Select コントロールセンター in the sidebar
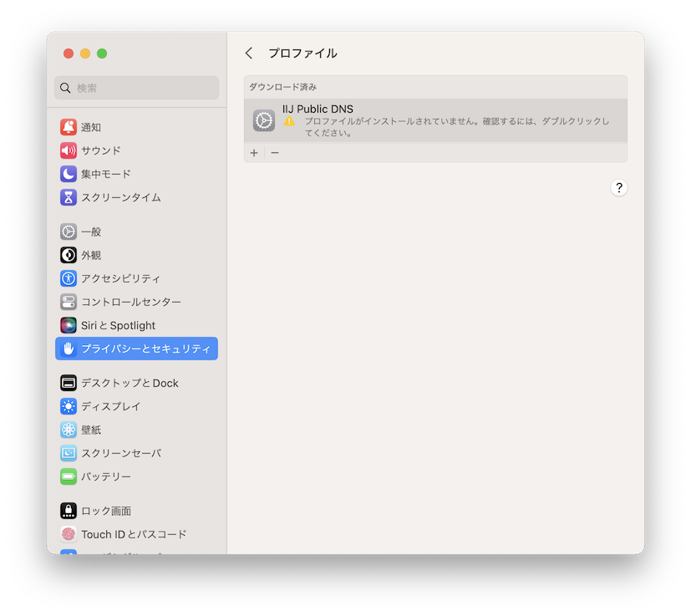The height and width of the screenshot is (616, 691). point(137,302)
